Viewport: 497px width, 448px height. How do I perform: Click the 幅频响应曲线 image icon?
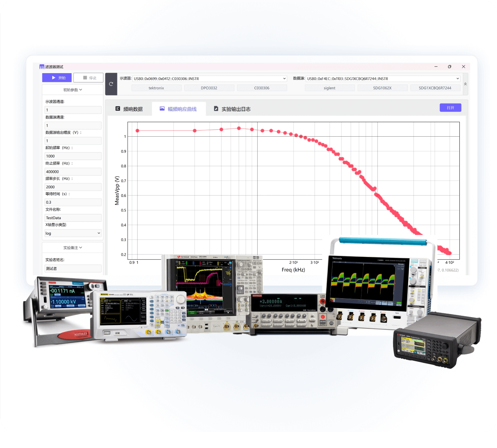tap(162, 109)
